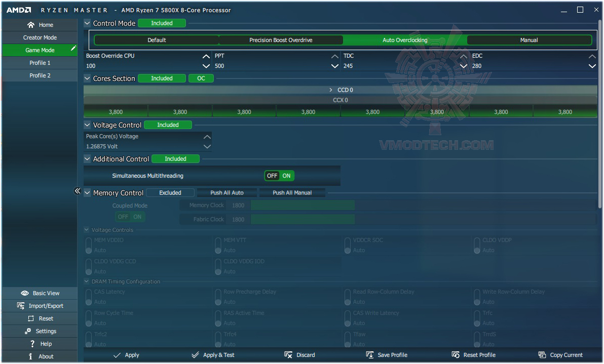
Task: Click the Reset Profile icon
Action: pyautogui.click(x=456, y=355)
